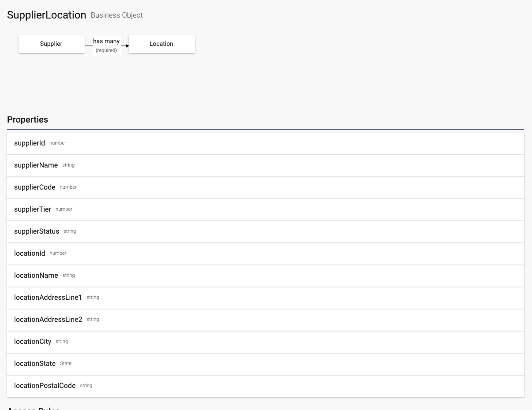This screenshot has height=410, width=532.
Task: Click the State type link next to locationState
Action: [x=66, y=364]
